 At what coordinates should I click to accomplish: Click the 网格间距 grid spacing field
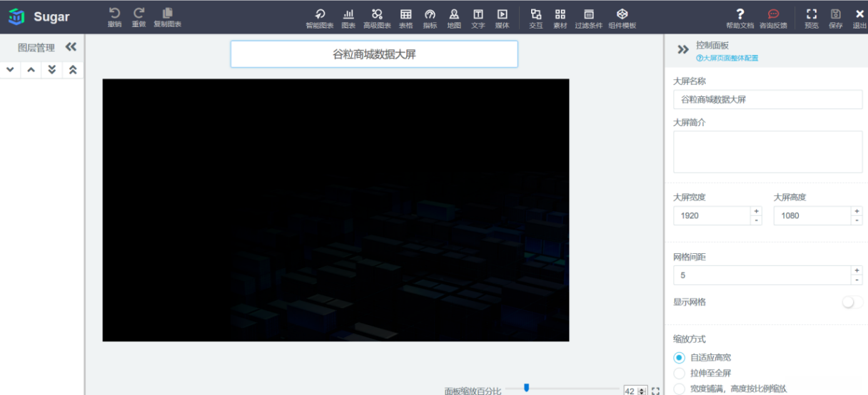(x=762, y=275)
